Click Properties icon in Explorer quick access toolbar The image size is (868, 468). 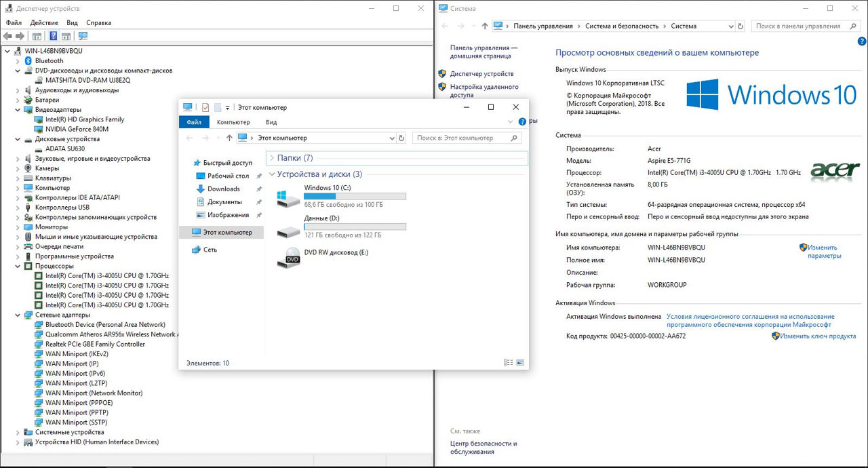point(205,107)
